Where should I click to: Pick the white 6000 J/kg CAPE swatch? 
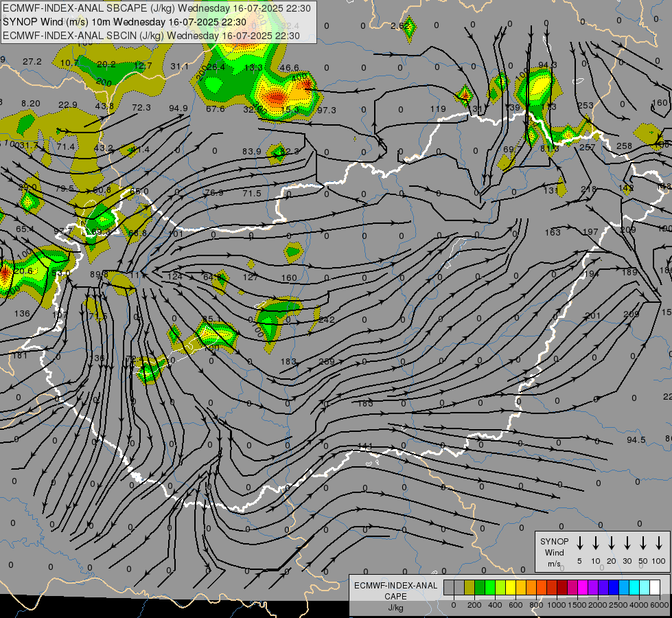pos(655,588)
